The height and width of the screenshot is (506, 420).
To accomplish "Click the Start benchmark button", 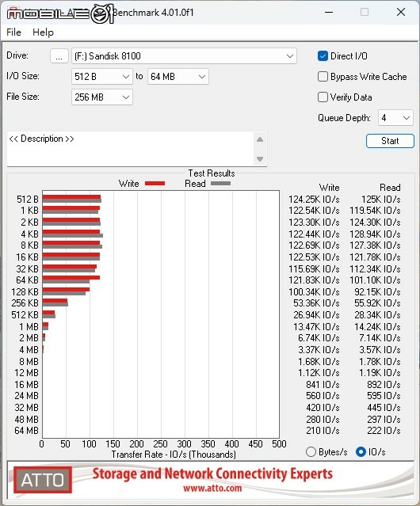I will [x=390, y=141].
